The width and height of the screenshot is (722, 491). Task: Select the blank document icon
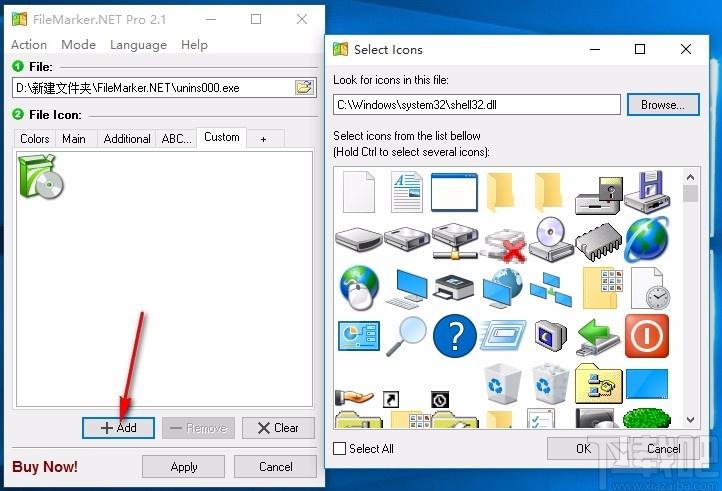(359, 192)
